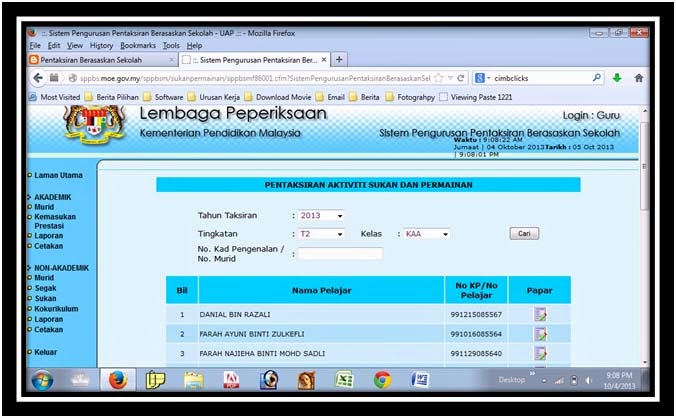Open Sukan sidebar link

pyautogui.click(x=45, y=298)
